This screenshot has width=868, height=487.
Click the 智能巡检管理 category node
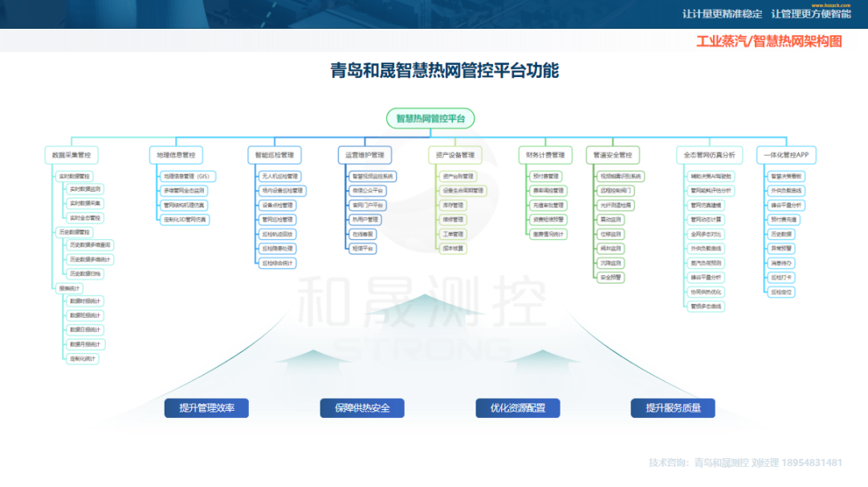pos(276,154)
